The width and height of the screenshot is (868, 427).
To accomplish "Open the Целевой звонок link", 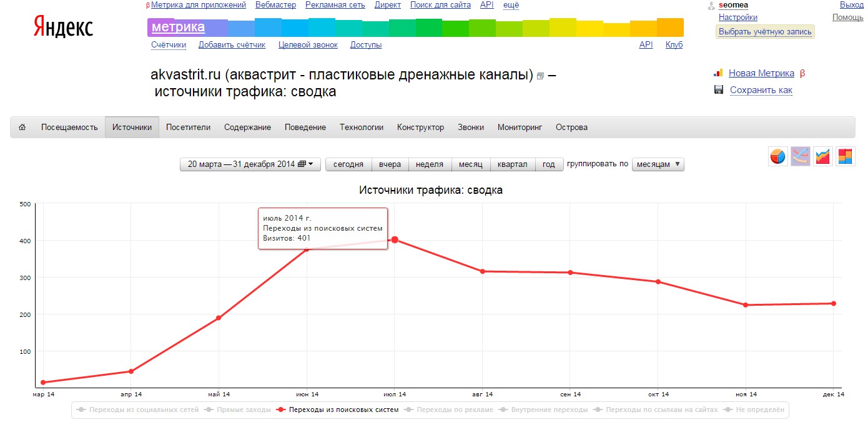I will (x=308, y=45).
